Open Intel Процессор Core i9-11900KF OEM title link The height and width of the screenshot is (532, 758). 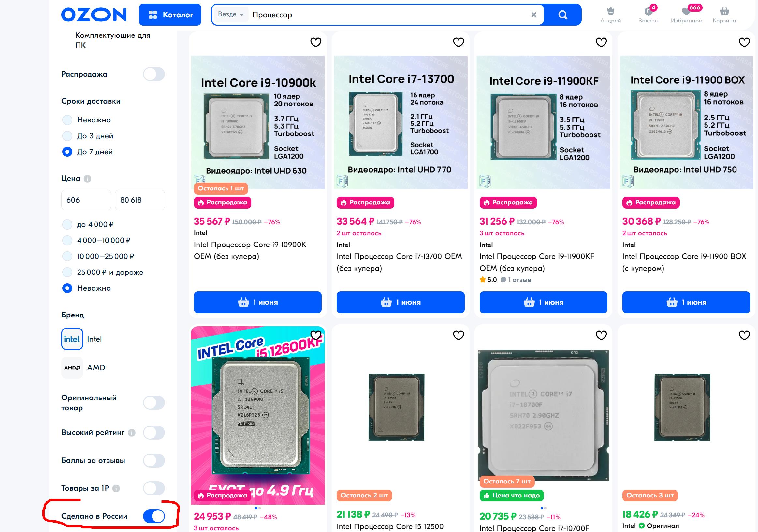pyautogui.click(x=537, y=262)
